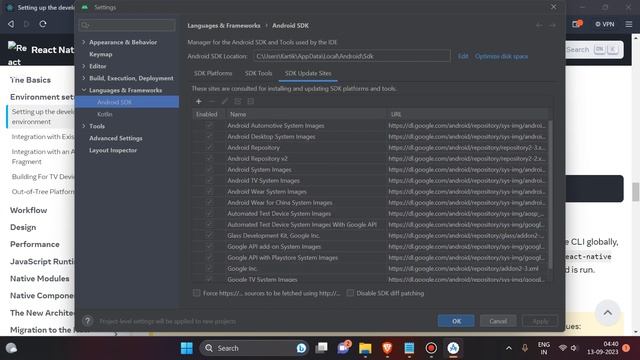The image size is (640, 360).
Task: Reload the browser page
Action: tap(43, 24)
